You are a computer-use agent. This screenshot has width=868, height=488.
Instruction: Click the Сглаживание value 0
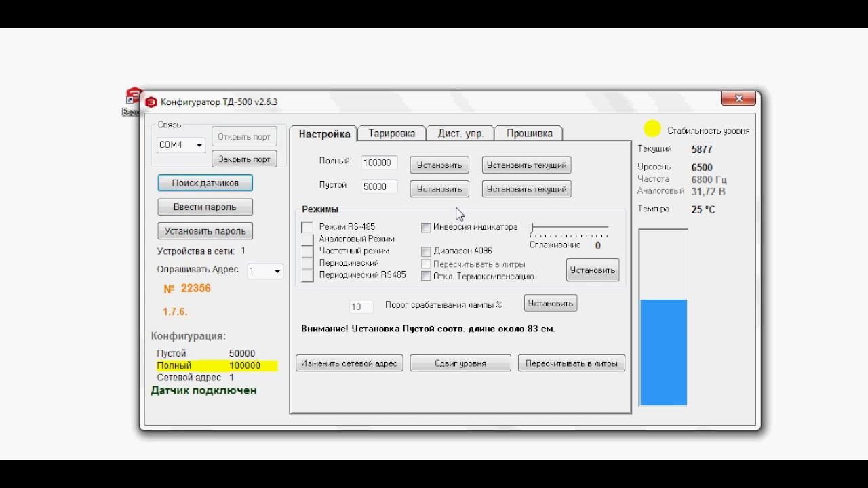click(597, 245)
